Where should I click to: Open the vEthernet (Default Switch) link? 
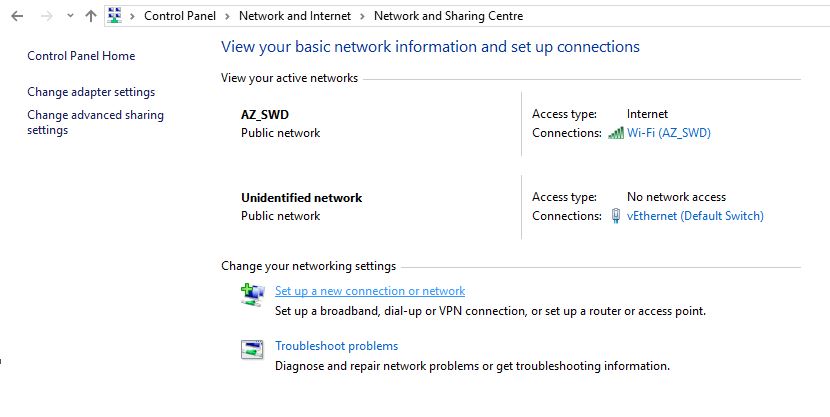click(695, 216)
